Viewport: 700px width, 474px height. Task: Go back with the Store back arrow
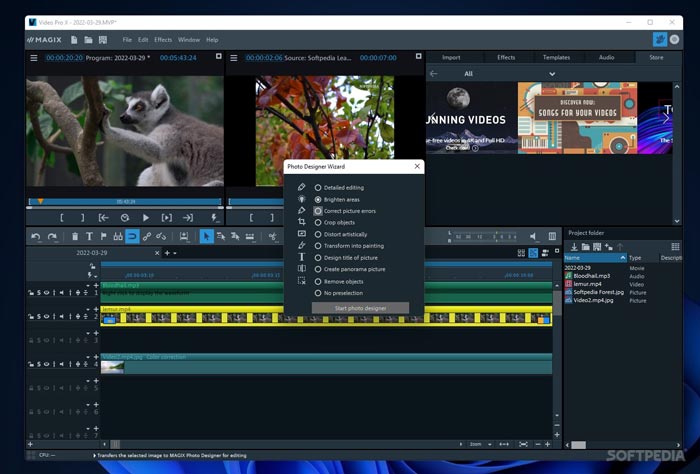pyautogui.click(x=433, y=74)
